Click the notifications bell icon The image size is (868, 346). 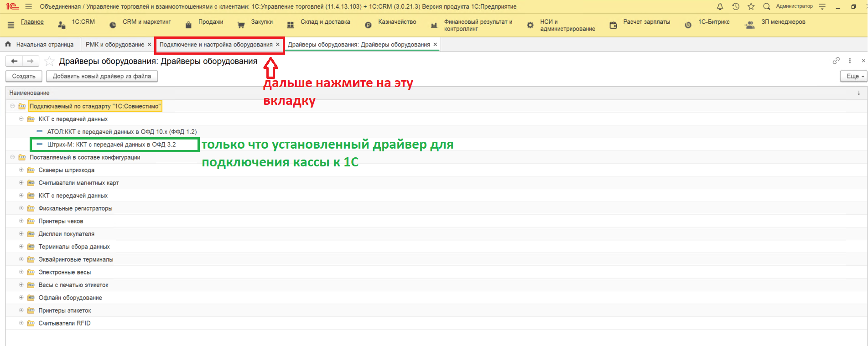pyautogui.click(x=720, y=6)
